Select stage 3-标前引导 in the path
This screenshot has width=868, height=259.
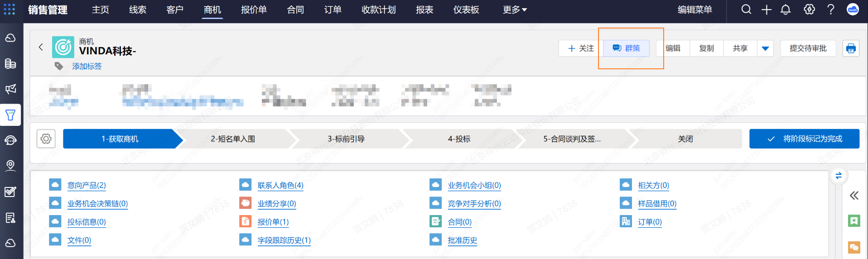pos(346,139)
